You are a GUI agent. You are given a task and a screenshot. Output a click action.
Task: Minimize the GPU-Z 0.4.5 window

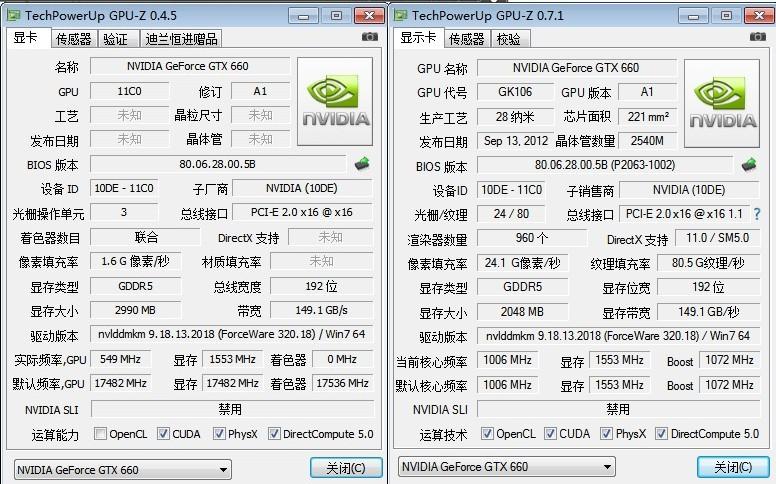(x=303, y=16)
